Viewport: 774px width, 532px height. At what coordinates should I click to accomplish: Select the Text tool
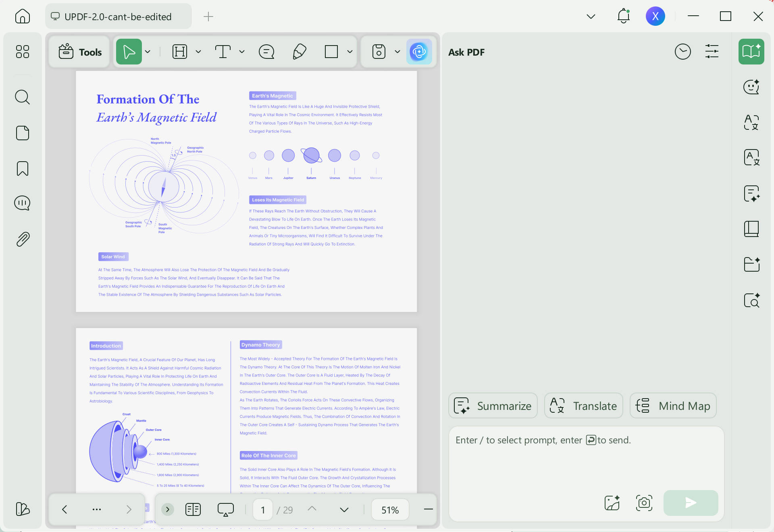(x=223, y=52)
